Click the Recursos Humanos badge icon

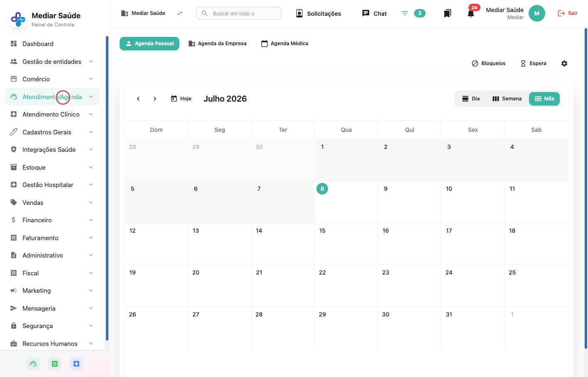coord(14,343)
